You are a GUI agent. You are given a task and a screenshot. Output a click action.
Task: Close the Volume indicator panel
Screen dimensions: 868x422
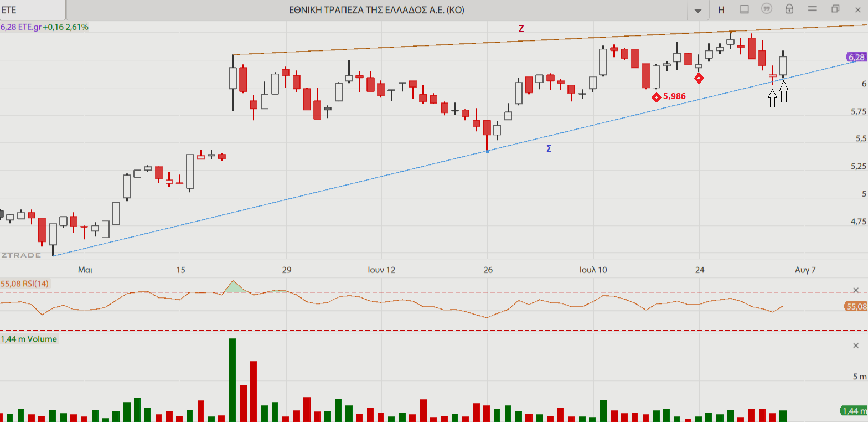coord(856,346)
